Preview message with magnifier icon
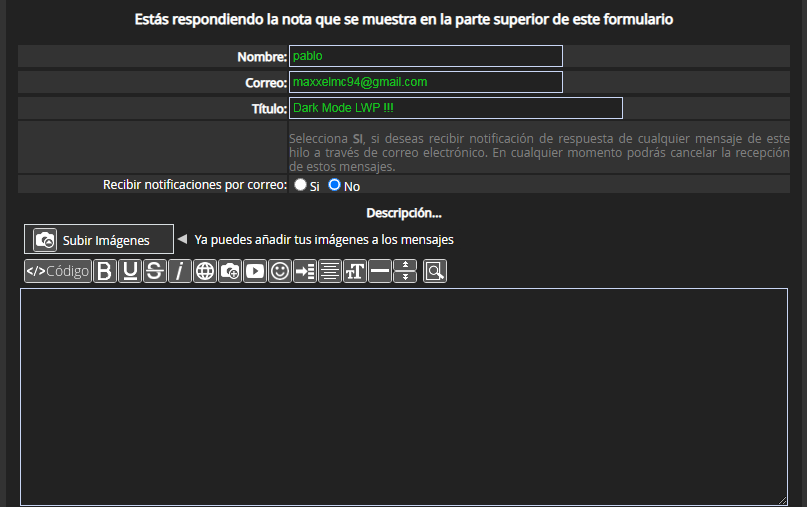 click(x=435, y=271)
